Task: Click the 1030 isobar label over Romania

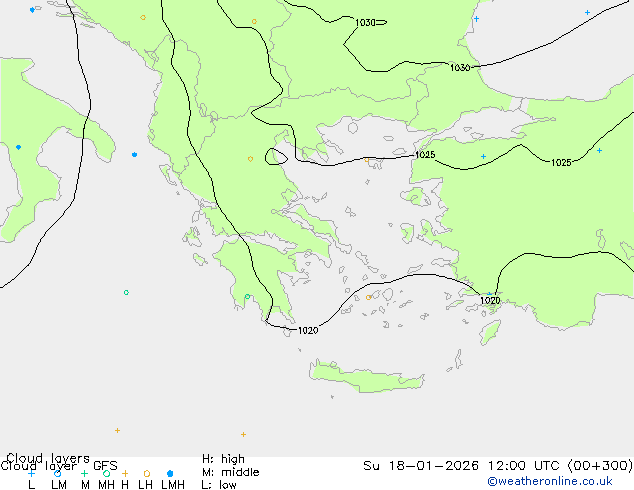Action: pyautogui.click(x=365, y=23)
